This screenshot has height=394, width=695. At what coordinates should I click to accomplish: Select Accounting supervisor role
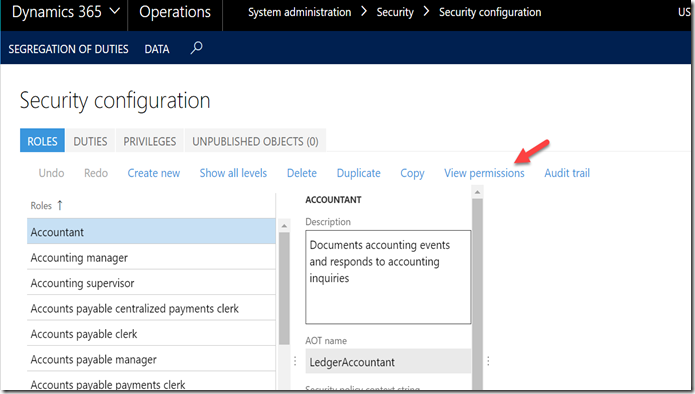(x=151, y=282)
